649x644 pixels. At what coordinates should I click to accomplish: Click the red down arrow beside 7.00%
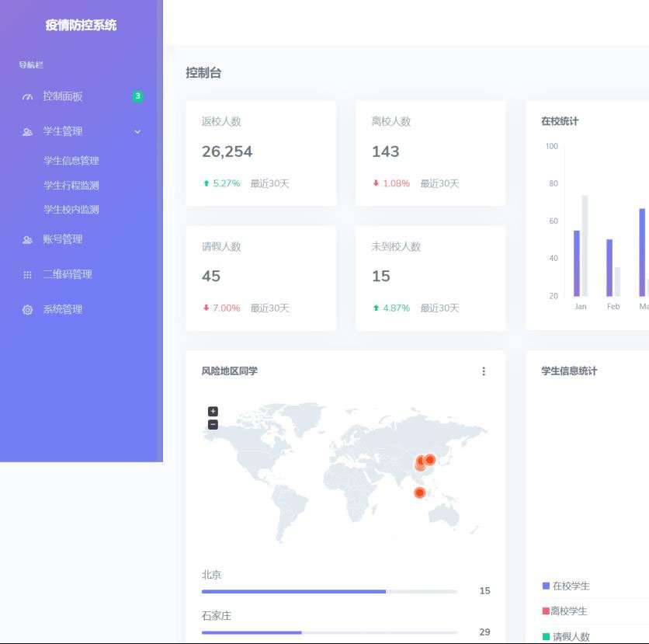pos(206,308)
